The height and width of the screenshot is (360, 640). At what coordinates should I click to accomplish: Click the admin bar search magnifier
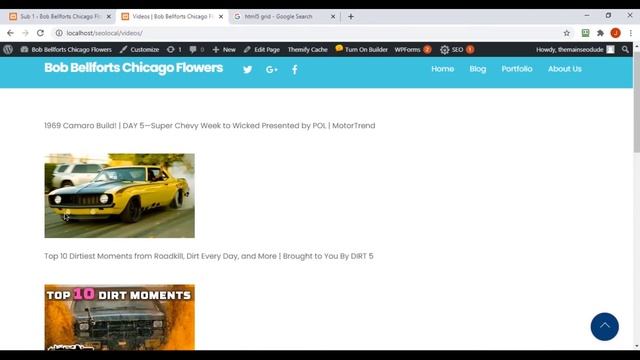click(x=625, y=49)
